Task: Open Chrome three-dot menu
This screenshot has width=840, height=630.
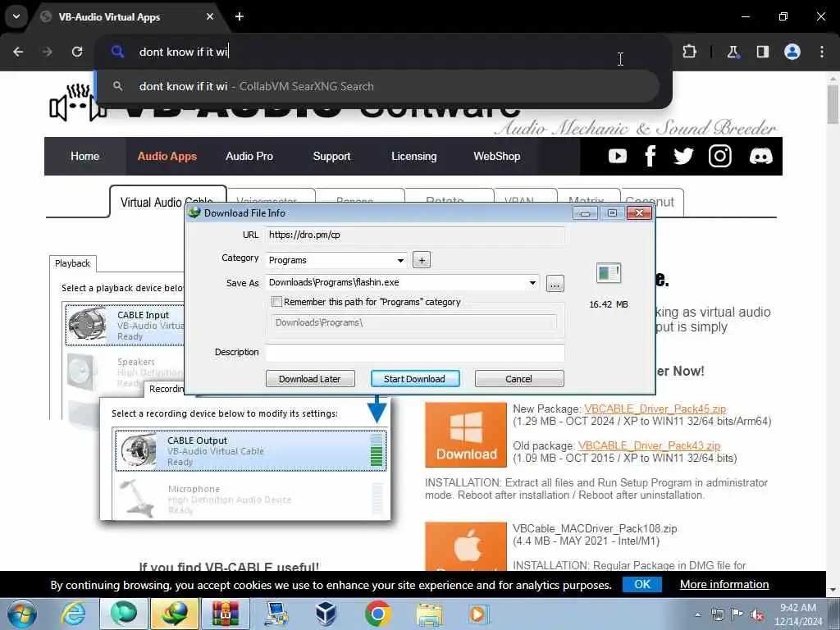Action: coord(822,52)
